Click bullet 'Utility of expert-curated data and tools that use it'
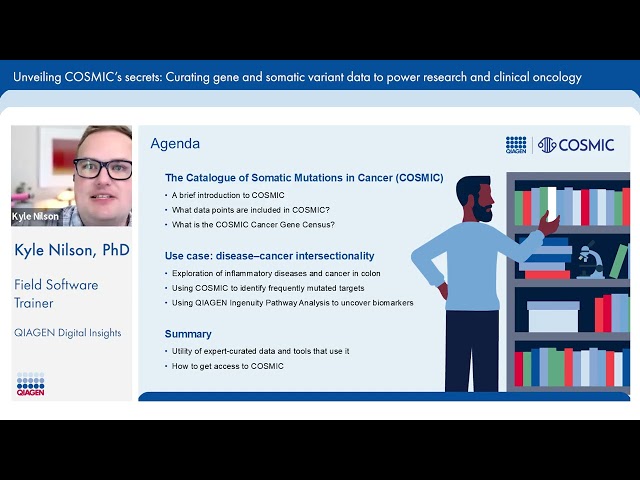Image resolution: width=640 pixels, height=480 pixels. click(x=260, y=351)
